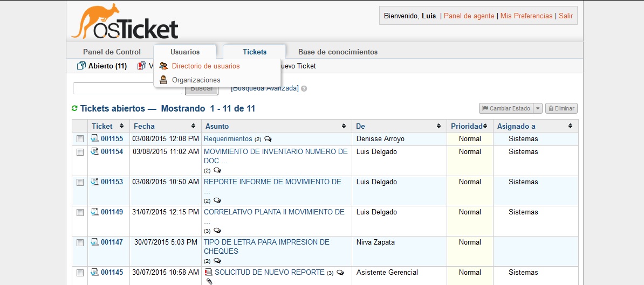Click the ticket search input field
Viewport: 644px width, 285px height.
coord(128,88)
